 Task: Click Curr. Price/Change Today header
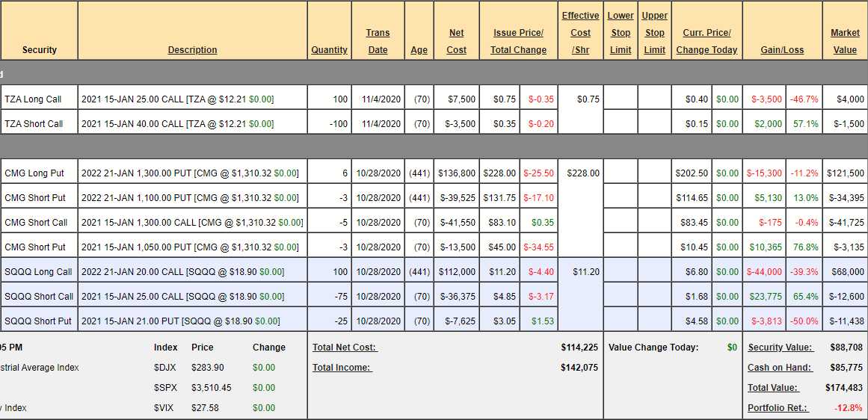click(707, 41)
